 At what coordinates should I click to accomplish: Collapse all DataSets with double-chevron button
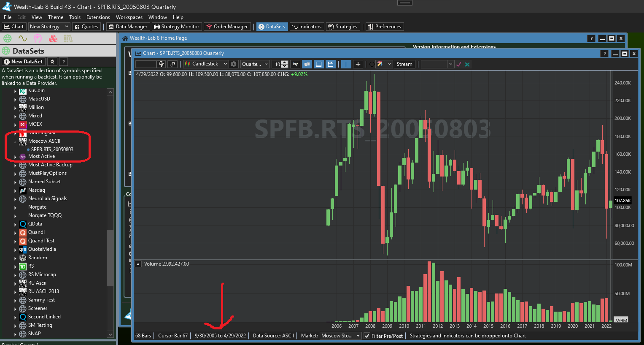(52, 62)
